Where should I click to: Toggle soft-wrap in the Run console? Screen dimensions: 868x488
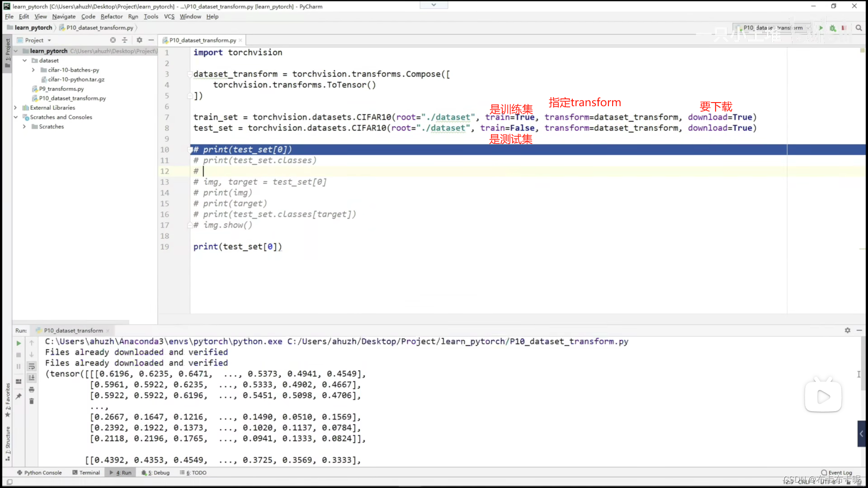click(x=32, y=366)
